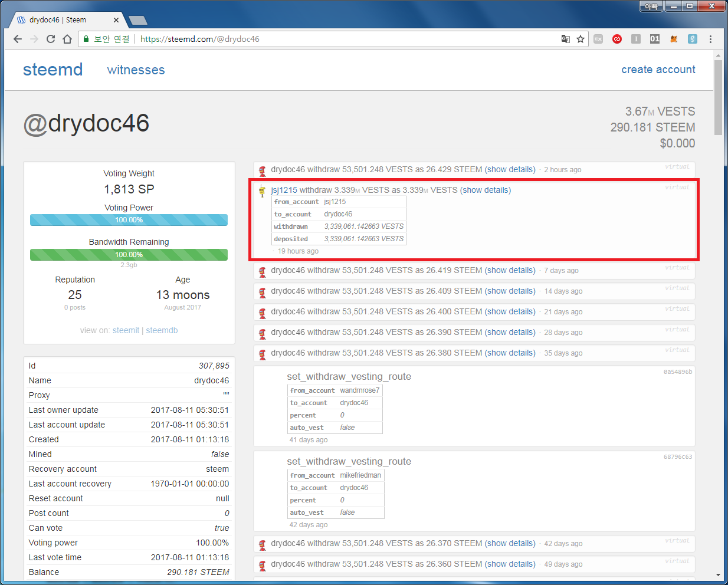Open the witnesses page
Viewport: 728px width, 585px height.
pos(136,70)
